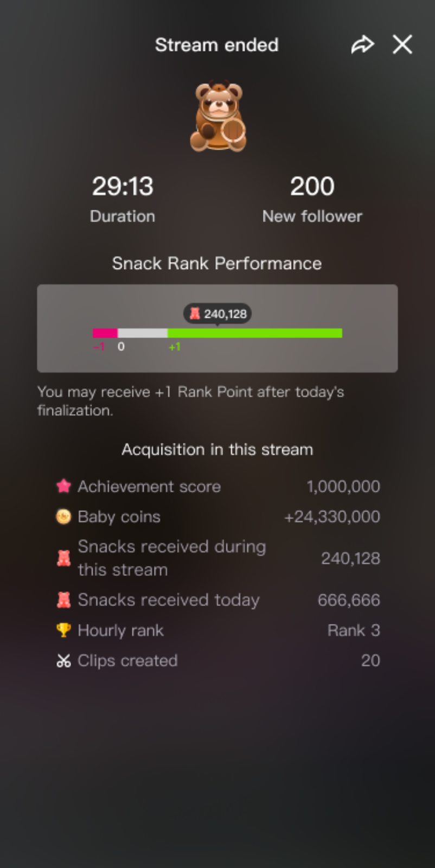435x868 pixels.
Task: Click the Rank 3 value
Action: [x=354, y=630]
